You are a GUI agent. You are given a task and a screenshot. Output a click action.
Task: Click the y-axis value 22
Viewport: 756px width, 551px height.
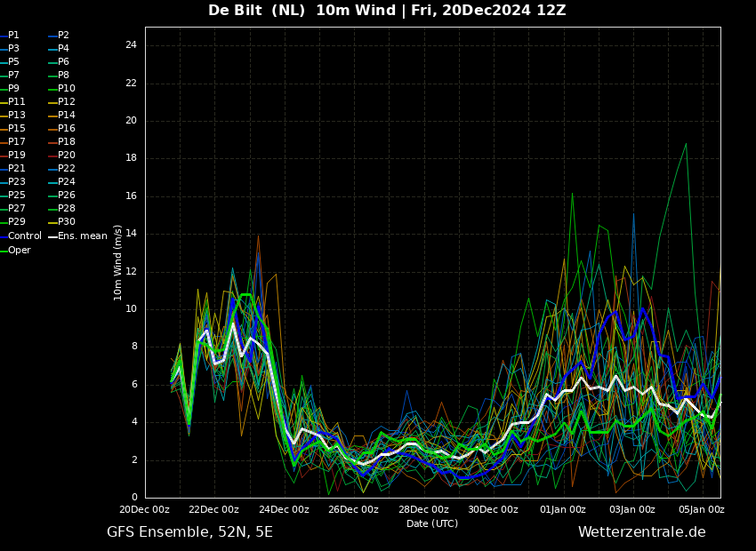tap(131, 84)
